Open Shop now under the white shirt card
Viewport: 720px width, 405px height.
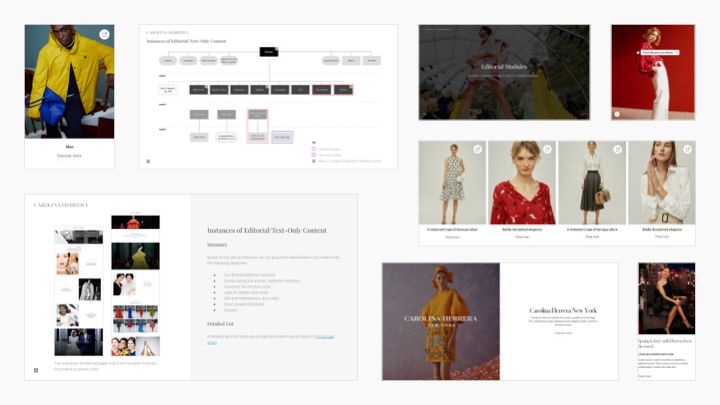(662, 237)
